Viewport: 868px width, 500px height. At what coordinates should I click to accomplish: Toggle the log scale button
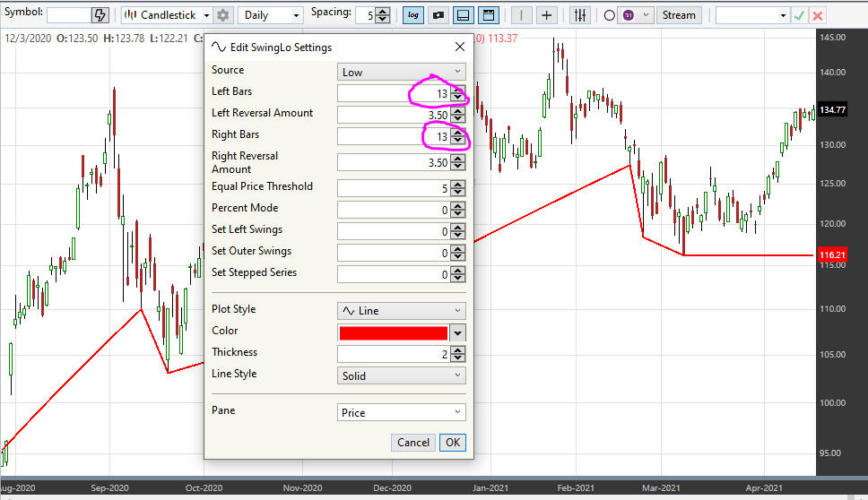tap(413, 15)
